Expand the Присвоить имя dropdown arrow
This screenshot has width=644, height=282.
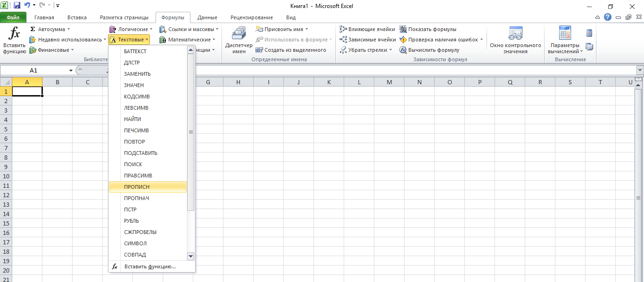pos(306,29)
